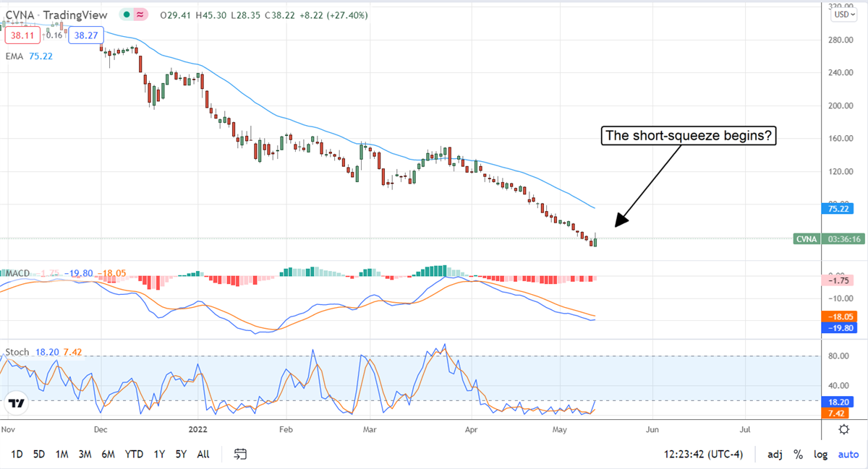Toggle the auto scale option
Screen dimensions: 868x469
click(x=848, y=455)
